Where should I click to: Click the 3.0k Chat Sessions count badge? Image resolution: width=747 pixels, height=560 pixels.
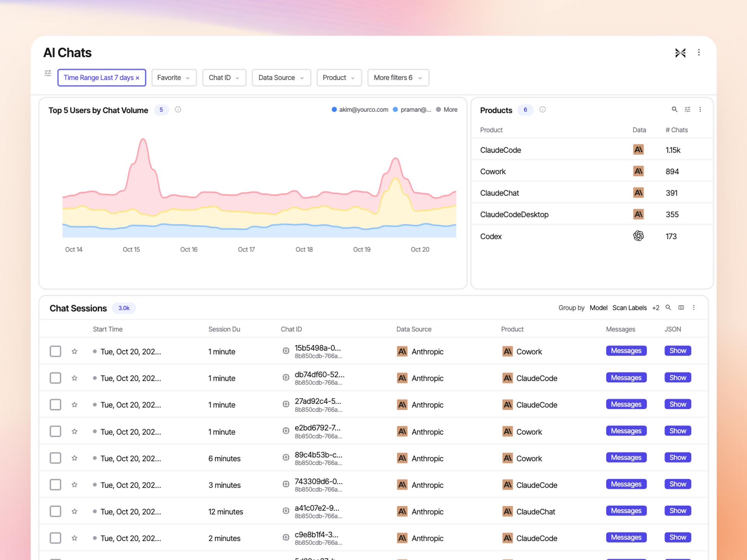(x=124, y=308)
